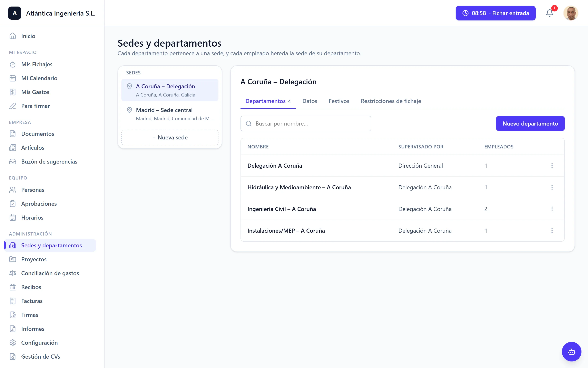Image resolution: width=588 pixels, height=368 pixels.
Task: Click the NOMBRE column header
Action: pos(258,147)
